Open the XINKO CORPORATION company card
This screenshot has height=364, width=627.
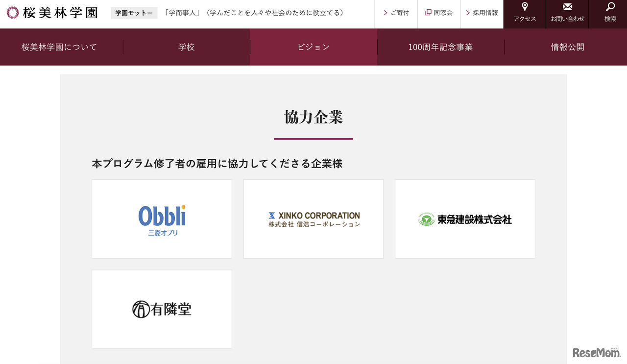(x=313, y=219)
